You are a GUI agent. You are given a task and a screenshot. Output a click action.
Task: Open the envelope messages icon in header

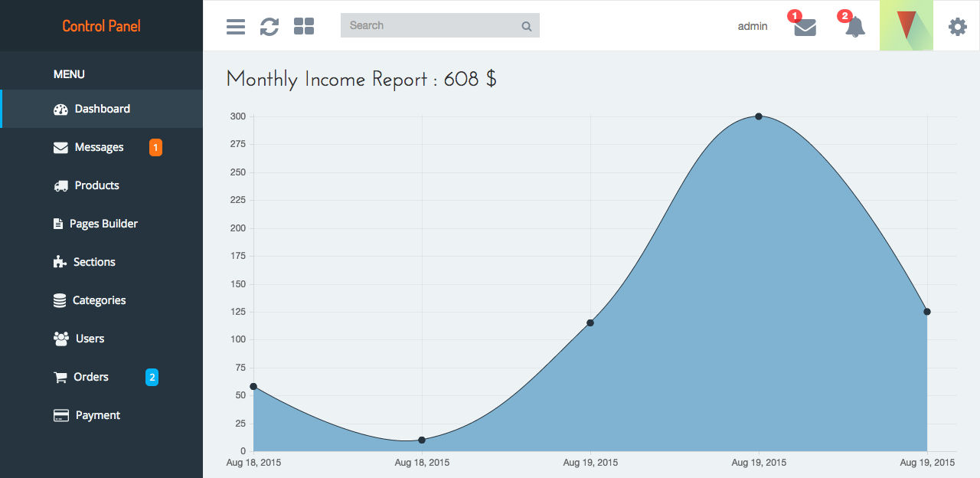click(805, 28)
